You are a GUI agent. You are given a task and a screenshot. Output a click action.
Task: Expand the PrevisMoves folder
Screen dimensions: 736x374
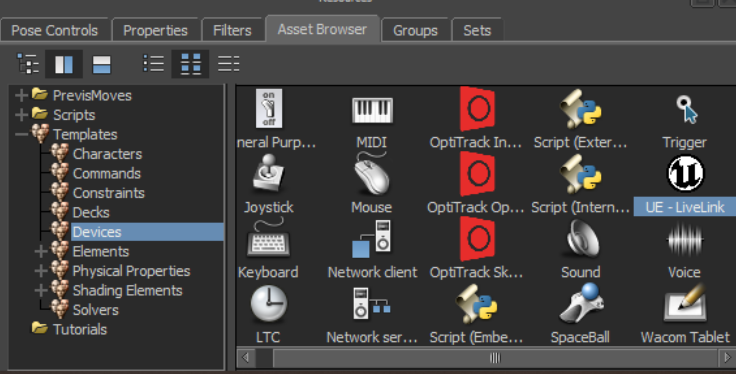pos(21,95)
